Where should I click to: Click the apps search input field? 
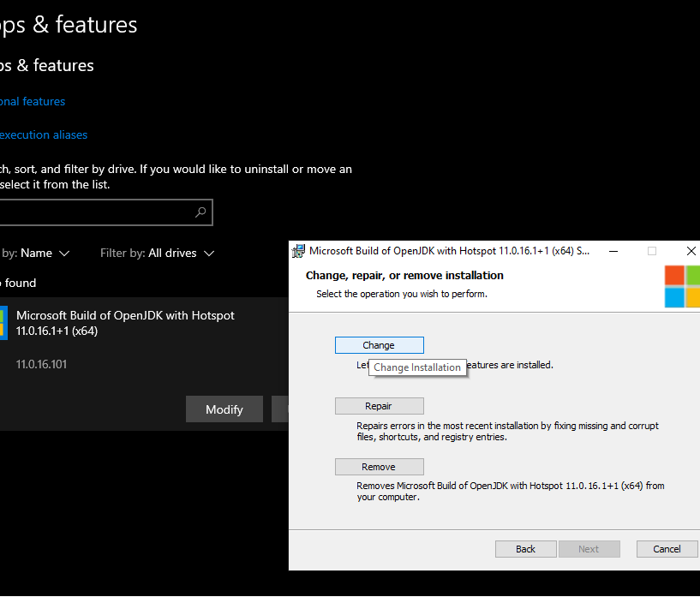(105, 212)
